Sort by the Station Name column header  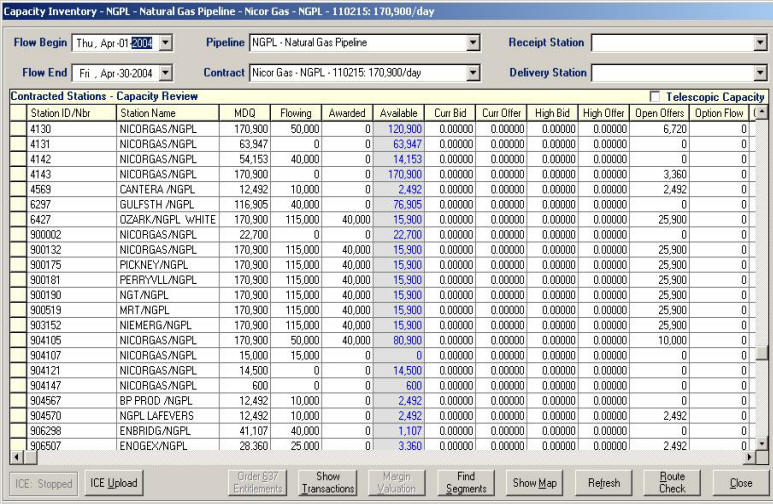coord(168,113)
